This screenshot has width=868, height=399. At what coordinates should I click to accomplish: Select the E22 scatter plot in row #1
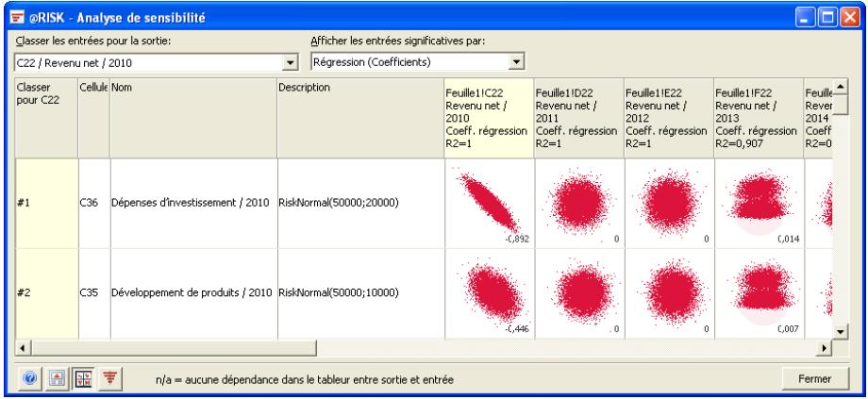669,203
